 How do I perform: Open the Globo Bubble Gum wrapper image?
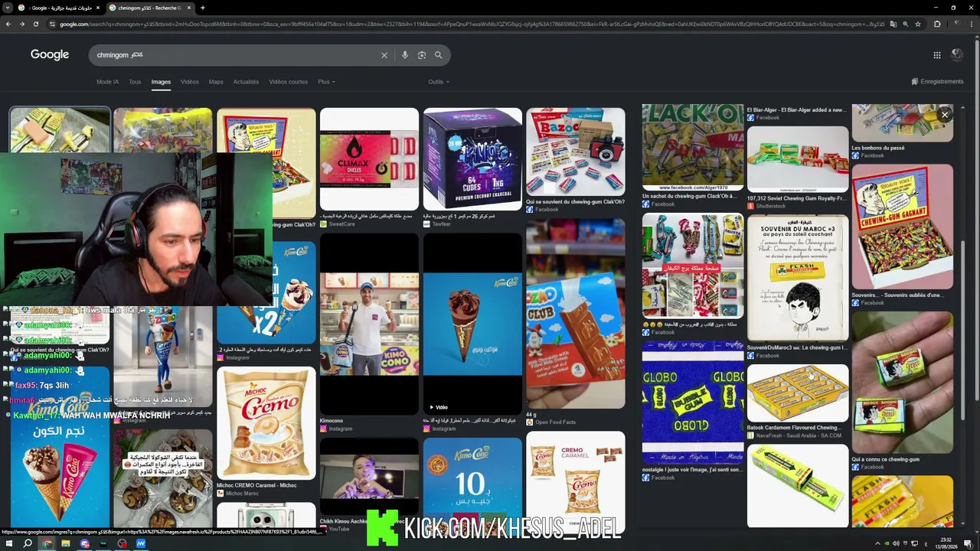tap(693, 402)
